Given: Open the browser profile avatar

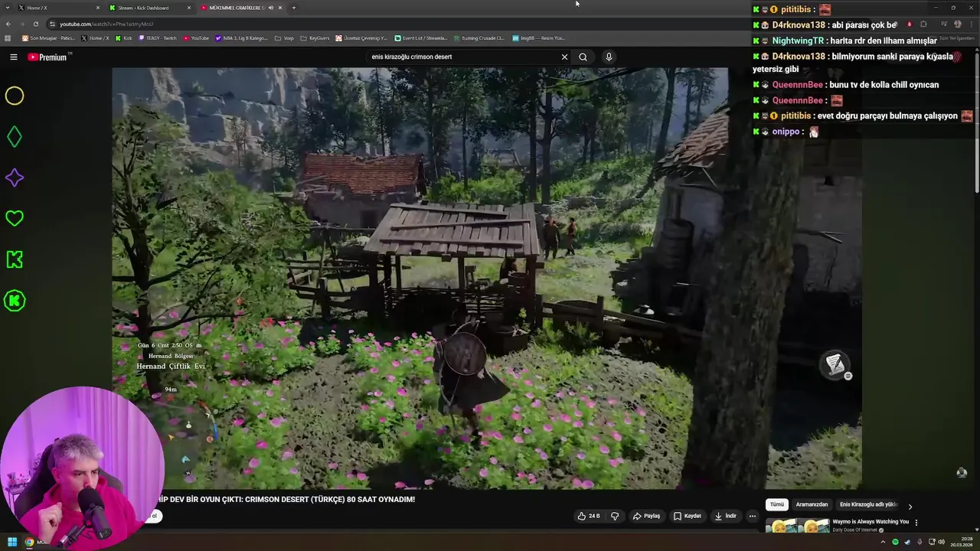Looking at the screenshot, I should coord(957,24).
